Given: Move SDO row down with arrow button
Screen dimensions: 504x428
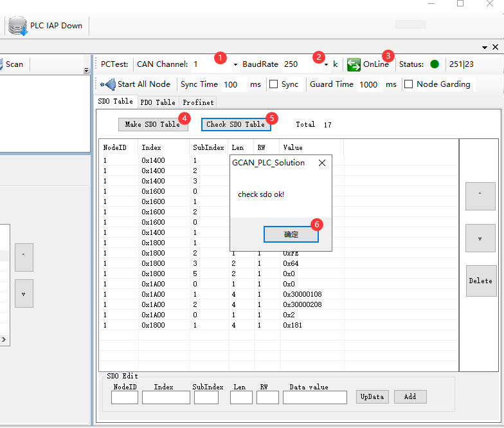Looking at the screenshot, I should [x=480, y=238].
